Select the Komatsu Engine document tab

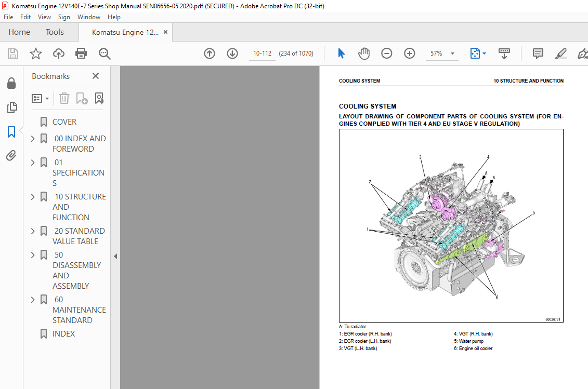pyautogui.click(x=125, y=32)
